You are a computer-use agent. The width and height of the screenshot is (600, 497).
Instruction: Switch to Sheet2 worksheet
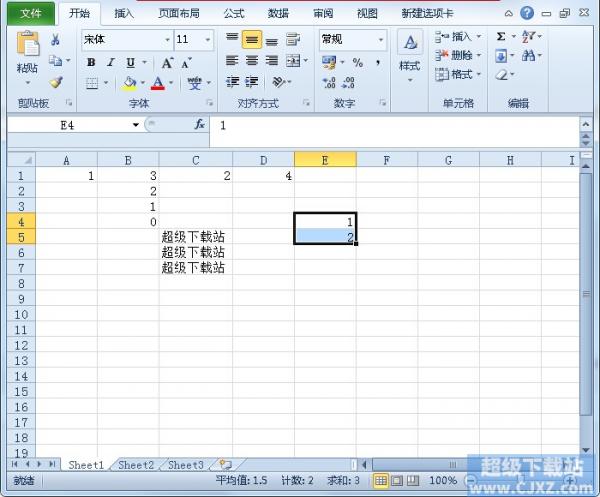136,465
